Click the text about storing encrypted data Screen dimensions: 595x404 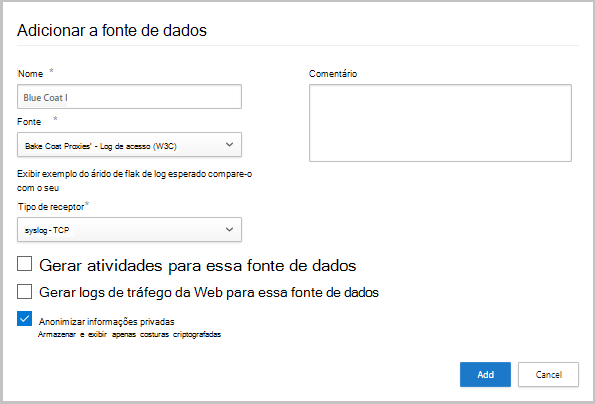click(x=129, y=335)
